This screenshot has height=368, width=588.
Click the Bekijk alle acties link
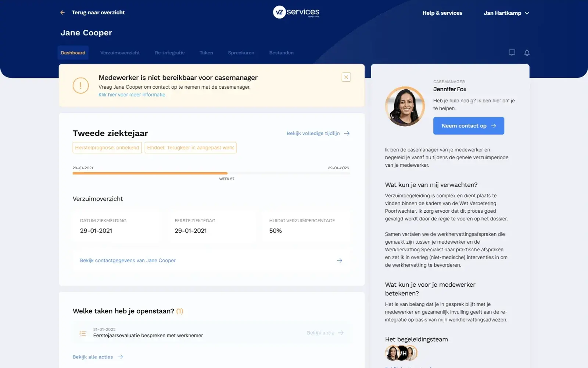pos(93,357)
